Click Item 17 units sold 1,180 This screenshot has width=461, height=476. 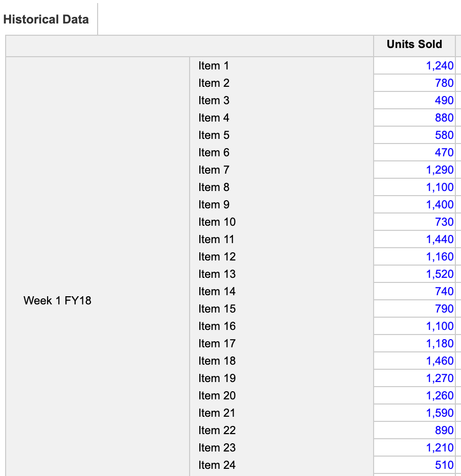[x=414, y=343]
